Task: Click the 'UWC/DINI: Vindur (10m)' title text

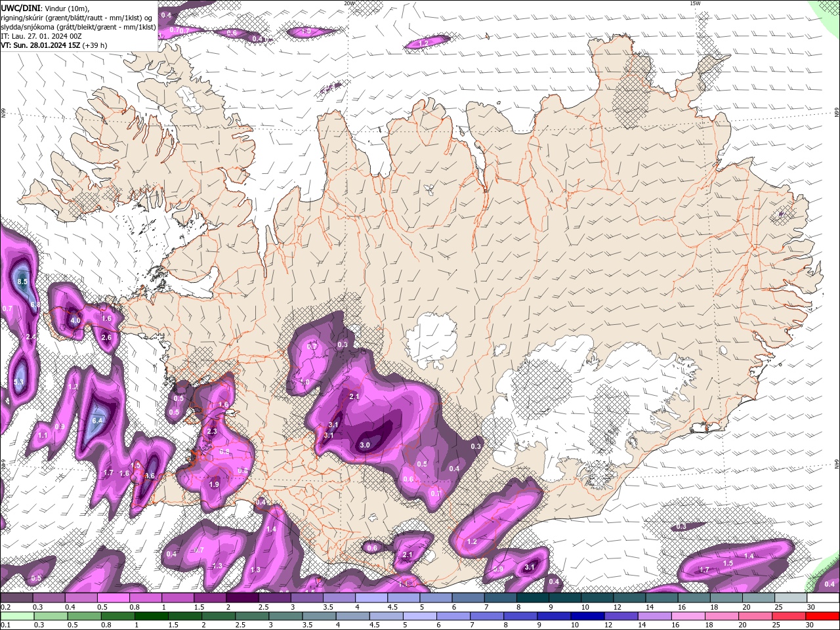Action: pyautogui.click(x=45, y=8)
